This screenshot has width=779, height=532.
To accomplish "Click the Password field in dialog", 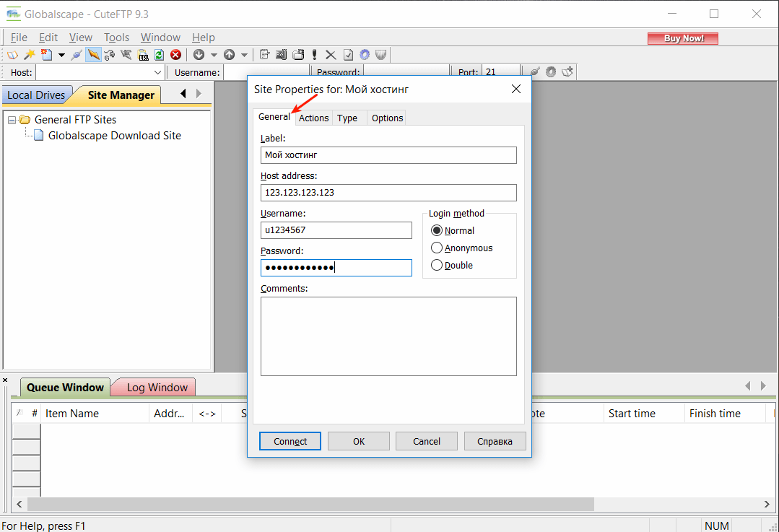I will point(336,268).
